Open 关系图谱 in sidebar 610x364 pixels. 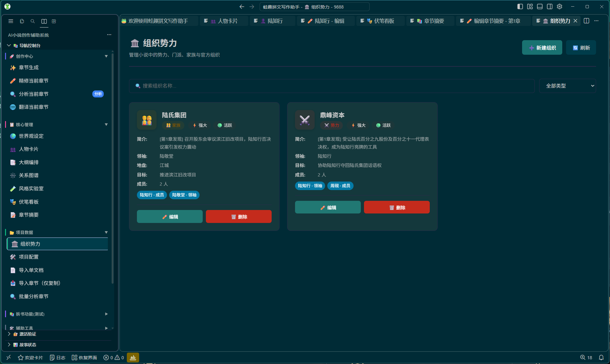(57, 176)
